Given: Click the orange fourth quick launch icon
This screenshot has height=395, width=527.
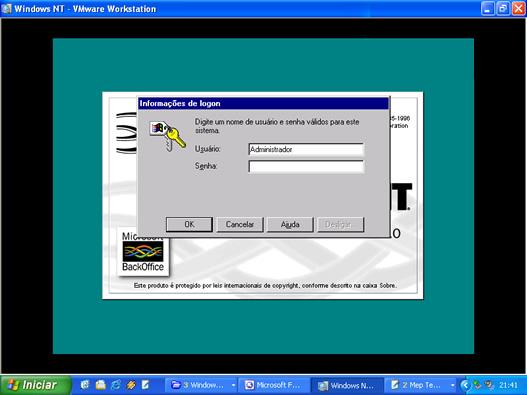Looking at the screenshot, I should (131, 385).
